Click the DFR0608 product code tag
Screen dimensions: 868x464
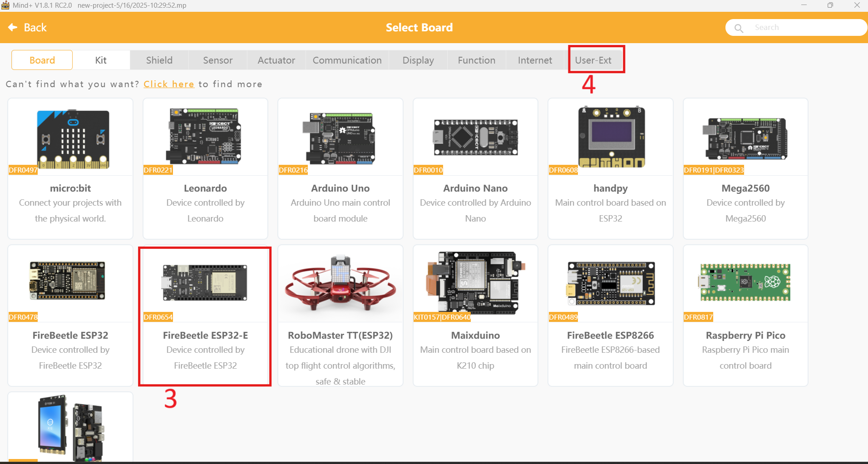(563, 170)
